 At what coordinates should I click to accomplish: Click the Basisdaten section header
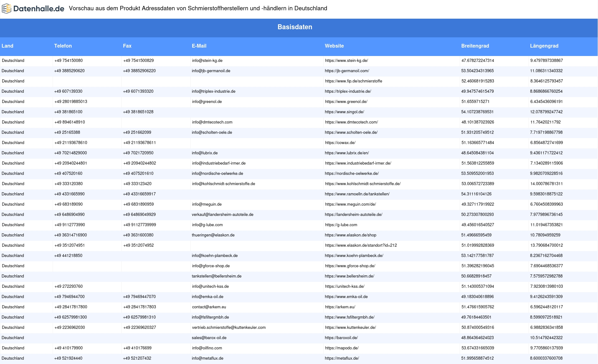click(x=295, y=27)
